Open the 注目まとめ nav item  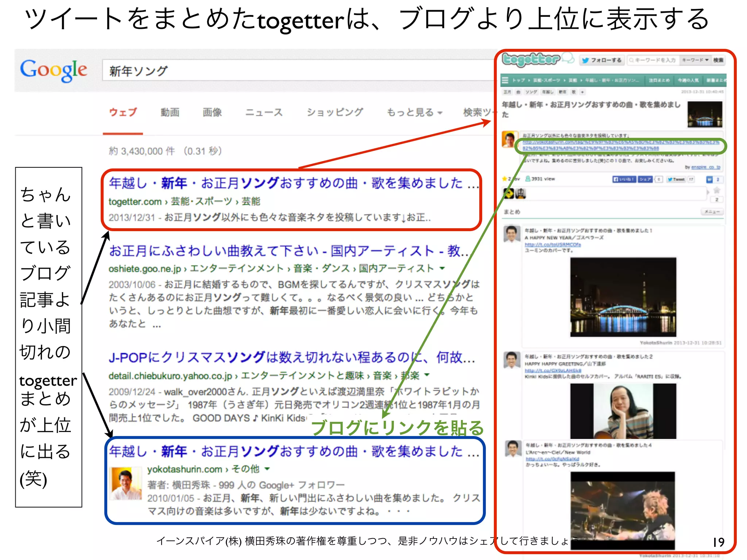[659, 80]
